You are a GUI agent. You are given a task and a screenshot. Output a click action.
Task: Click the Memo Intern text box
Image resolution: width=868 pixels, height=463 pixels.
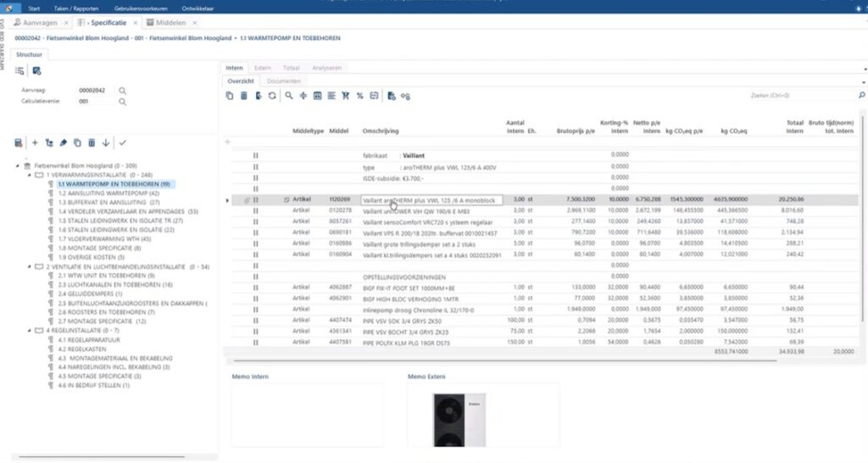[307, 416]
